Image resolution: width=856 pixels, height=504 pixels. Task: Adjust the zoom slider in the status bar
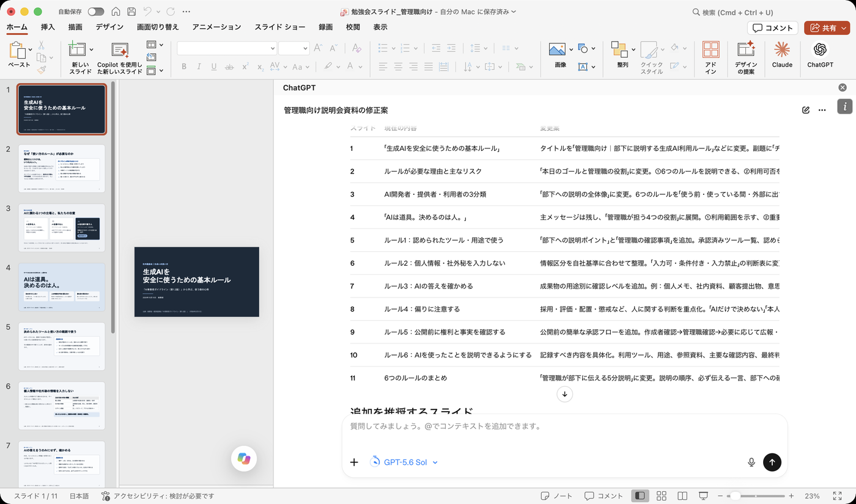point(756,496)
